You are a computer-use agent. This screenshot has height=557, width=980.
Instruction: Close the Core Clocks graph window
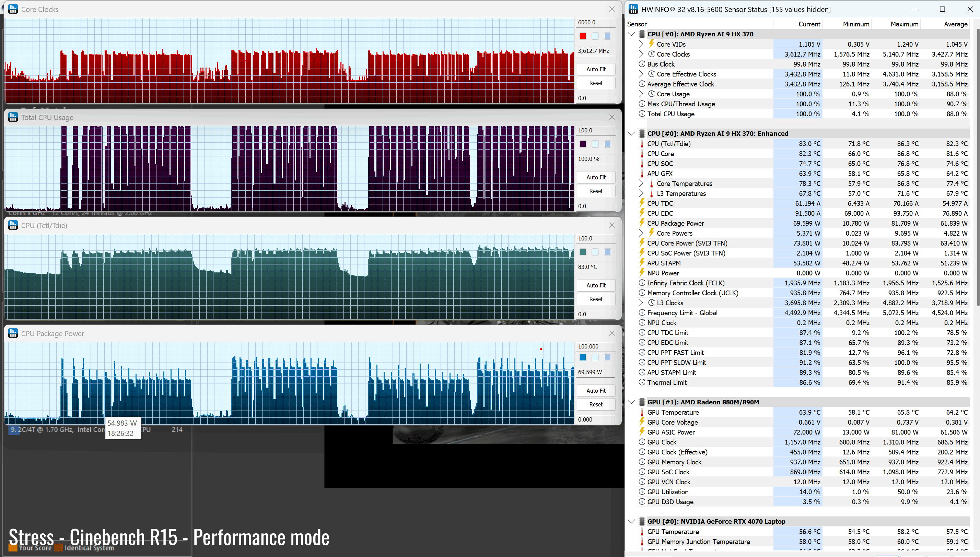612,9
